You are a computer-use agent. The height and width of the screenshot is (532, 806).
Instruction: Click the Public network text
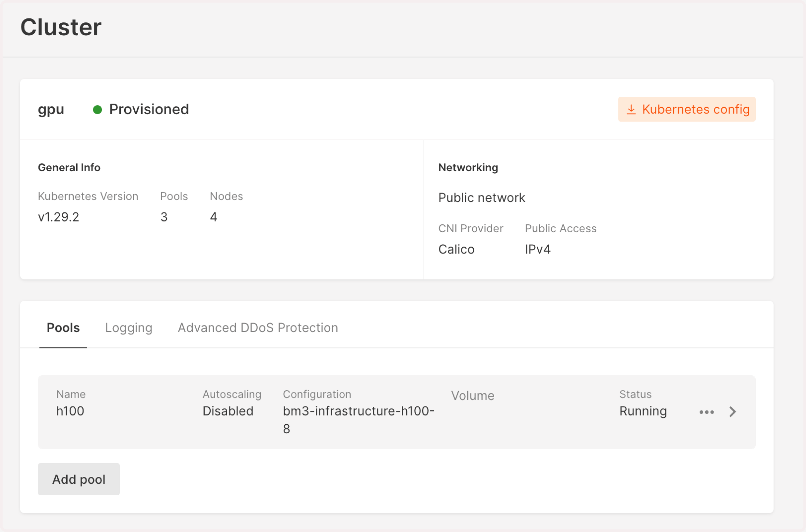482,198
